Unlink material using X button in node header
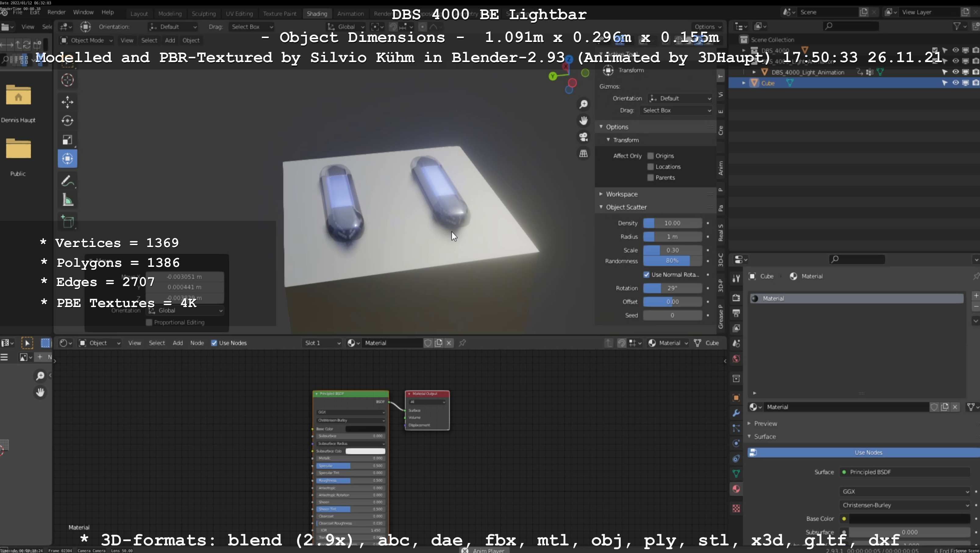The image size is (980, 553). pos(449,343)
